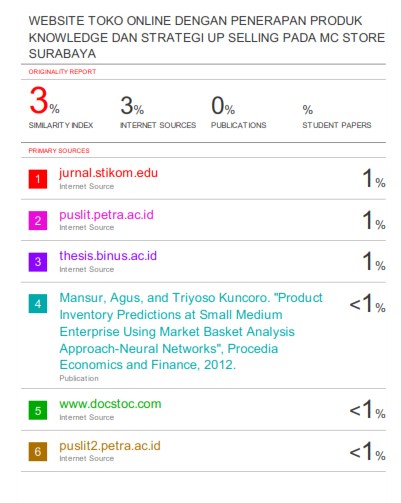Click the magenta source number 2 badge
The height and width of the screenshot is (503, 401).
tap(38, 220)
